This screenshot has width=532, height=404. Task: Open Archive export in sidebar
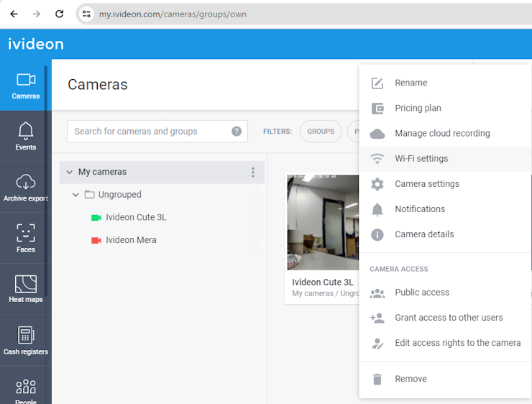point(25,187)
